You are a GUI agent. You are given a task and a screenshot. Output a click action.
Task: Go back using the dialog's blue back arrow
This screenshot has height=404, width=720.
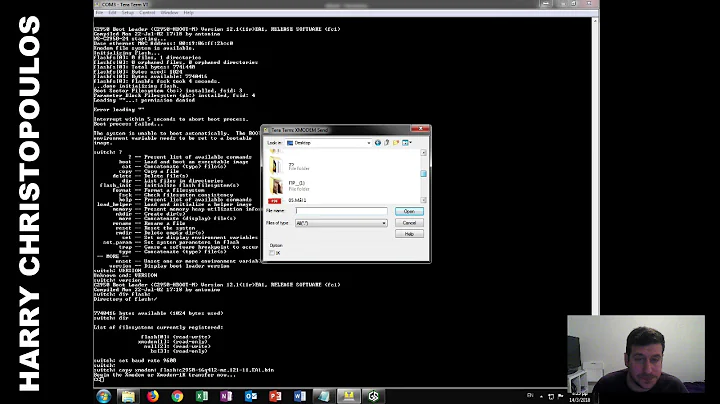tap(377, 143)
